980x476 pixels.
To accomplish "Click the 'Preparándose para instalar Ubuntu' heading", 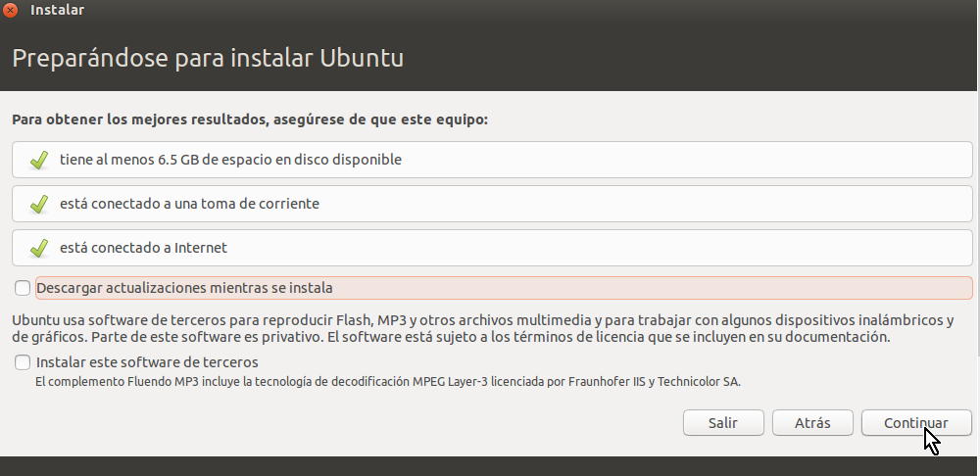I will (208, 58).
